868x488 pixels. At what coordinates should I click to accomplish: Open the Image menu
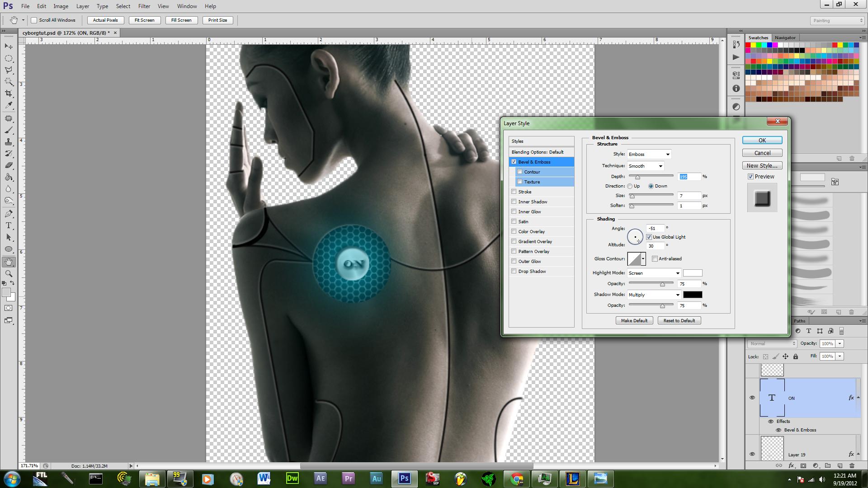(x=61, y=6)
